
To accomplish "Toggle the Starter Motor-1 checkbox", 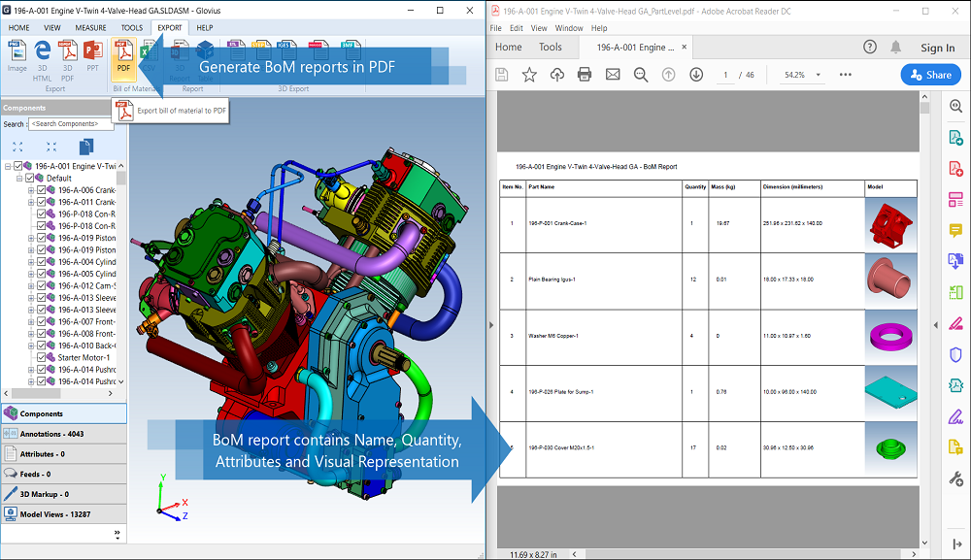I will click(x=42, y=358).
